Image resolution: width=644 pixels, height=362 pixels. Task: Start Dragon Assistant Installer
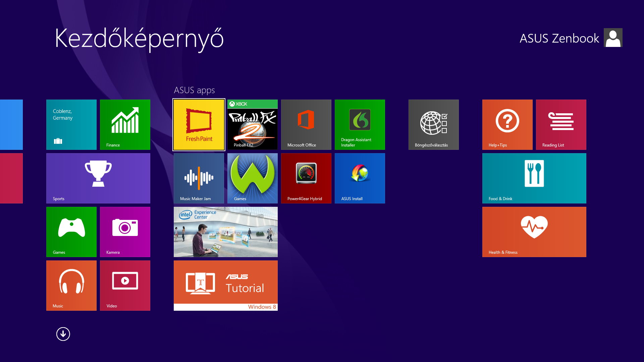coord(360,125)
